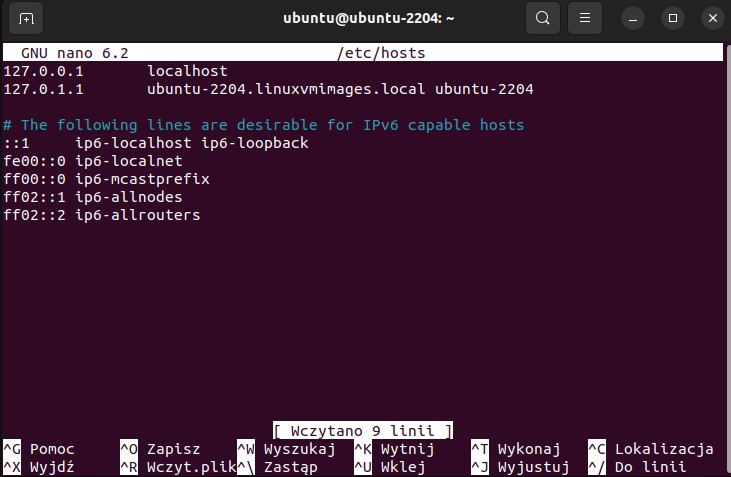Open the terminal search icon
The height and width of the screenshot is (477, 731).
(x=543, y=18)
